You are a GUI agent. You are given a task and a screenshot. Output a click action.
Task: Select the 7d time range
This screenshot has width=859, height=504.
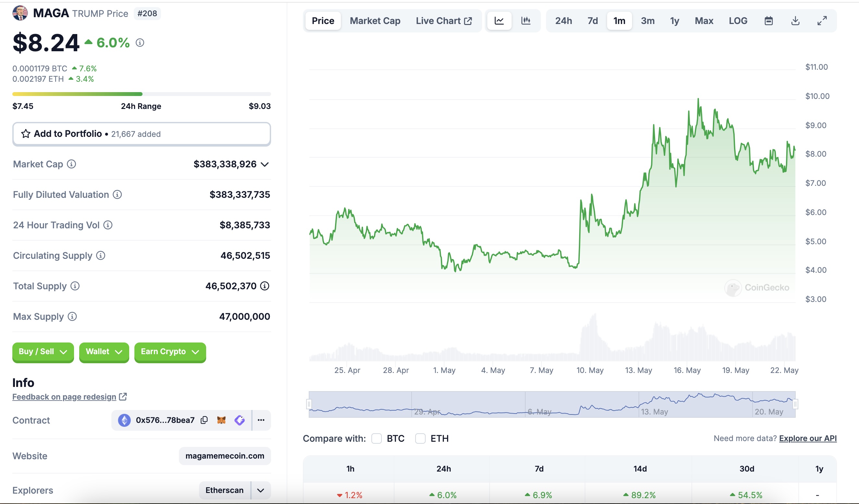click(x=593, y=21)
